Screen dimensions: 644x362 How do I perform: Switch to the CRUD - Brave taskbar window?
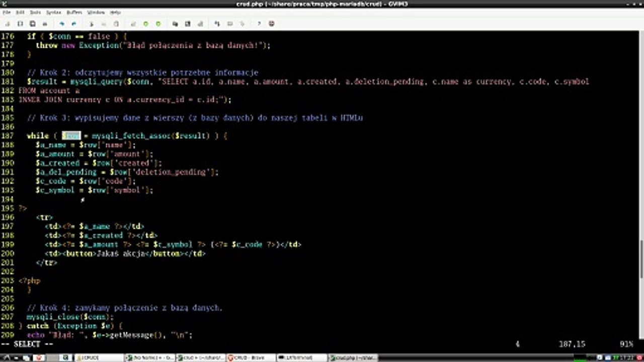coord(251,357)
